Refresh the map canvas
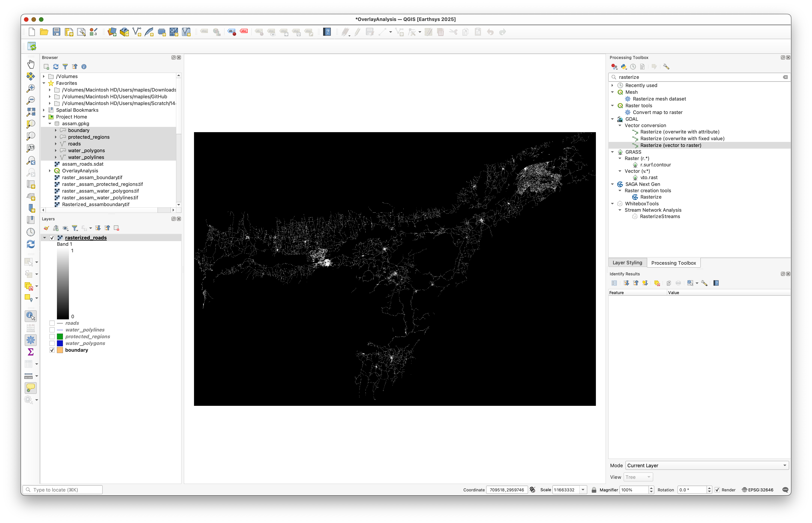This screenshot has height=523, width=812. pos(31,244)
